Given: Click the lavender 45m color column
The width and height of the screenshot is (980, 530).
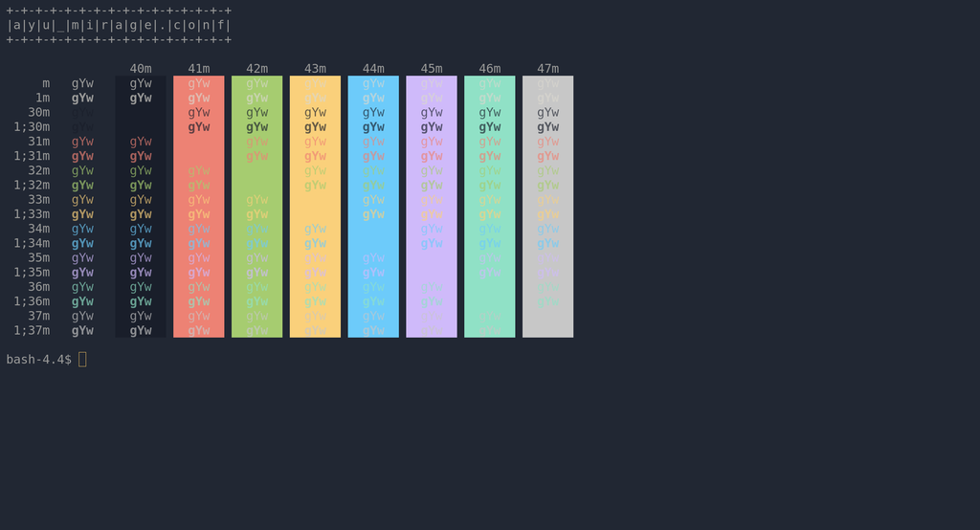Looking at the screenshot, I should click(x=432, y=207).
